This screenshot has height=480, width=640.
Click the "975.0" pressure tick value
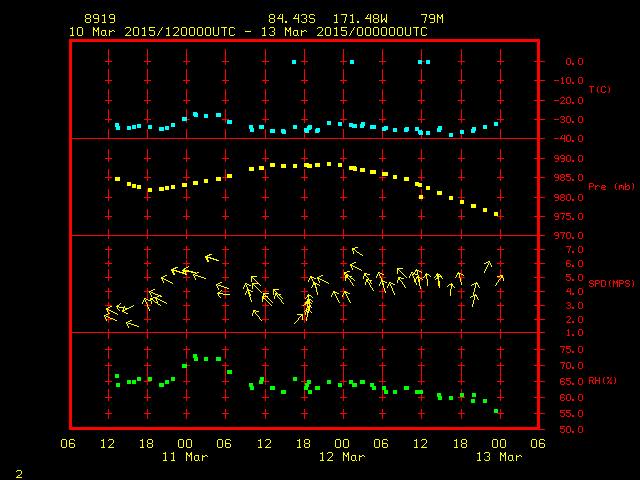(569, 216)
